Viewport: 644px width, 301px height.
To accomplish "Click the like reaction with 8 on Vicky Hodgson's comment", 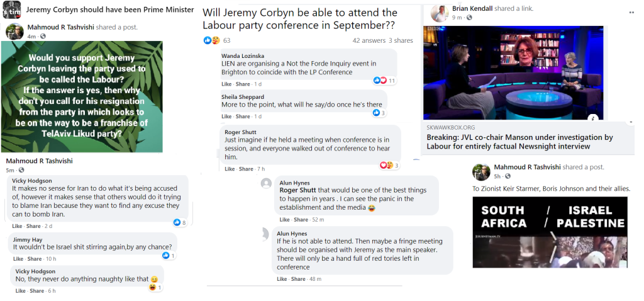I will (x=177, y=223).
